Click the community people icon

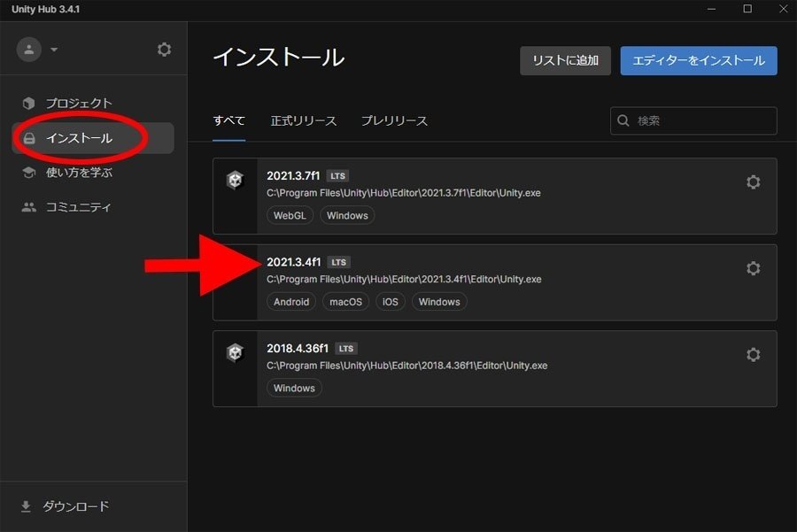point(28,207)
